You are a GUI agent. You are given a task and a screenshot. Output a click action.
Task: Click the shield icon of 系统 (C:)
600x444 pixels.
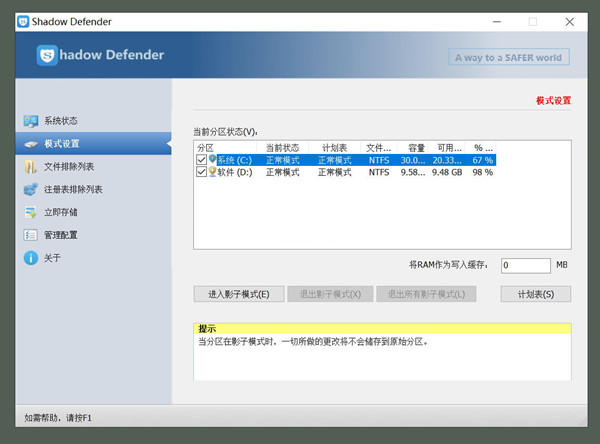pyautogui.click(x=212, y=159)
